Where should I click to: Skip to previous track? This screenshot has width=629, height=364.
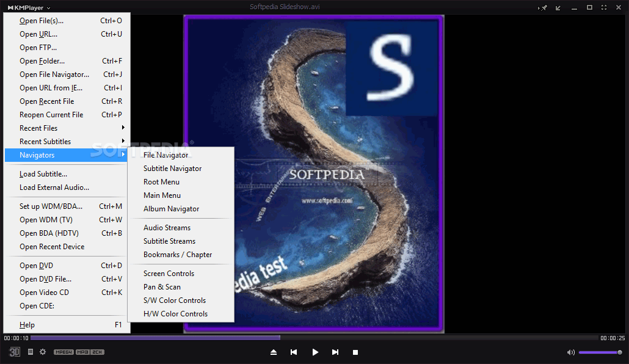tap(294, 352)
